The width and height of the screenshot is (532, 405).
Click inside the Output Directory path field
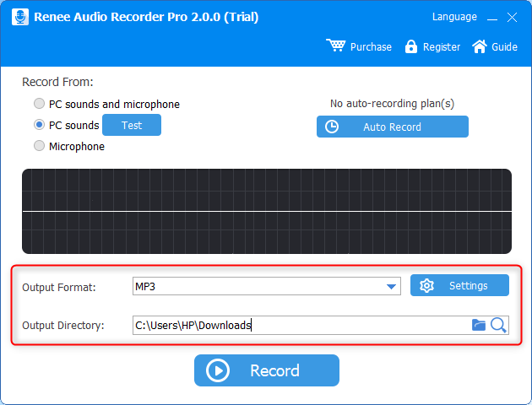point(296,325)
